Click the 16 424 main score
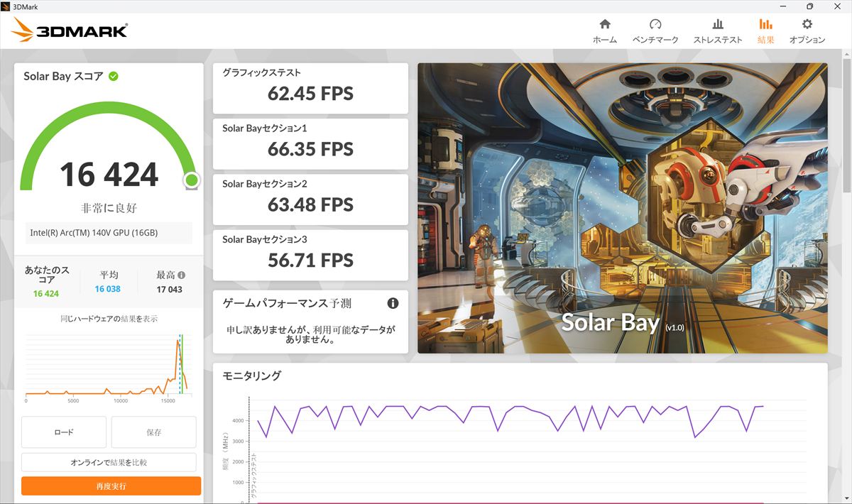This screenshot has height=504, width=852. (x=109, y=175)
